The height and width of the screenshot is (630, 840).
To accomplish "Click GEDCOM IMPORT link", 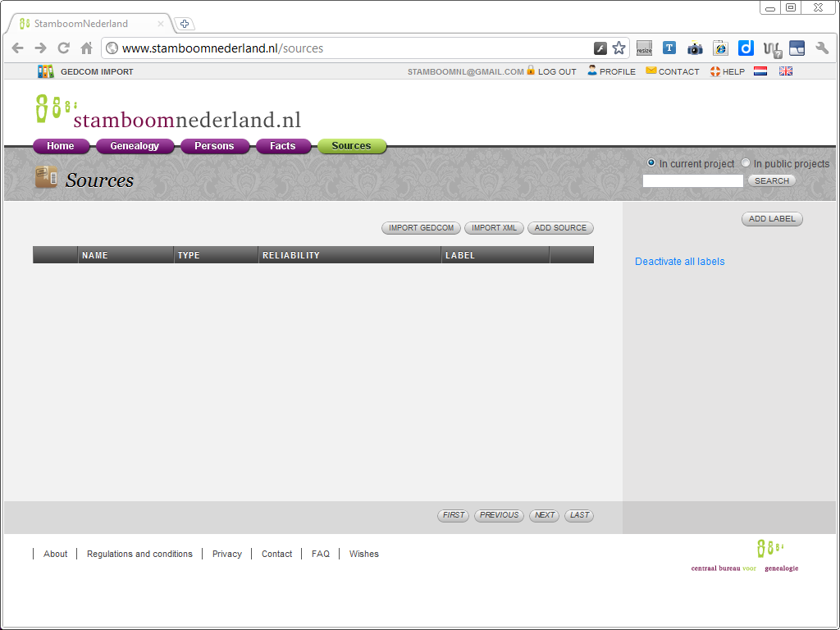I will (97, 72).
